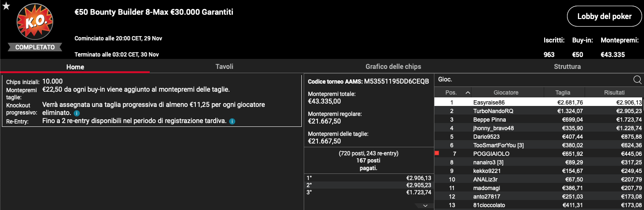
Task: Select the Struttura tab
Action: coord(567,67)
